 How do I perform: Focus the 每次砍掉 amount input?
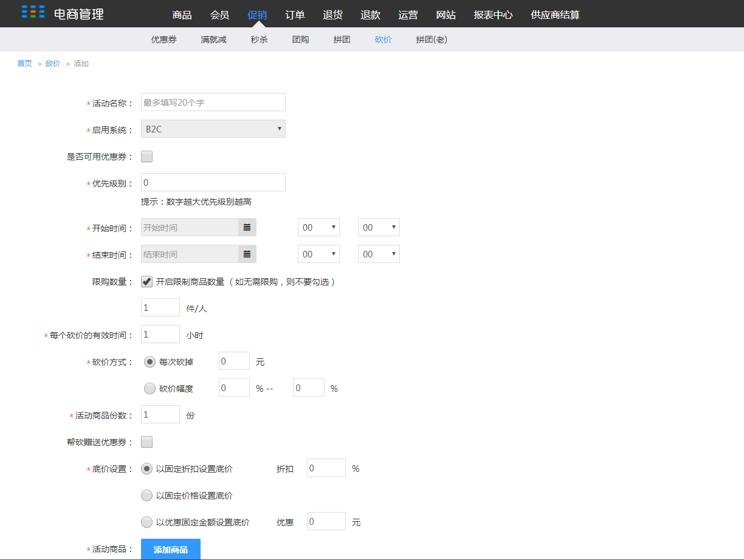pos(234,361)
